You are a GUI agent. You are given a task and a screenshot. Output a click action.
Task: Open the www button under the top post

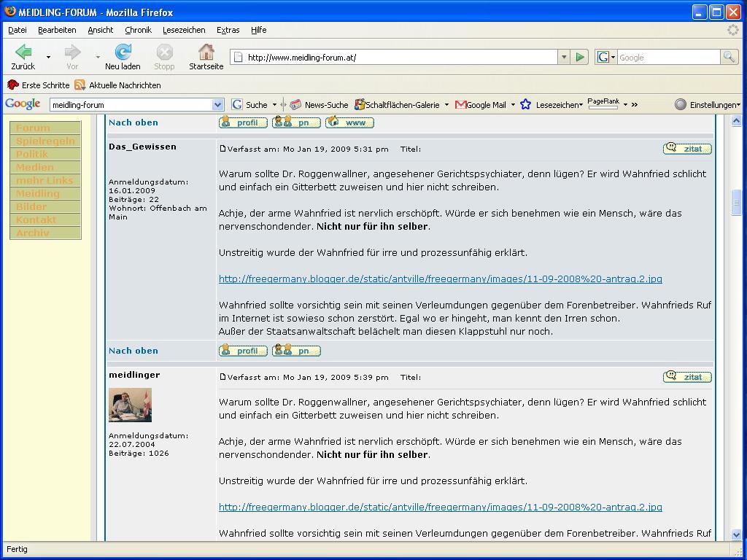(349, 122)
